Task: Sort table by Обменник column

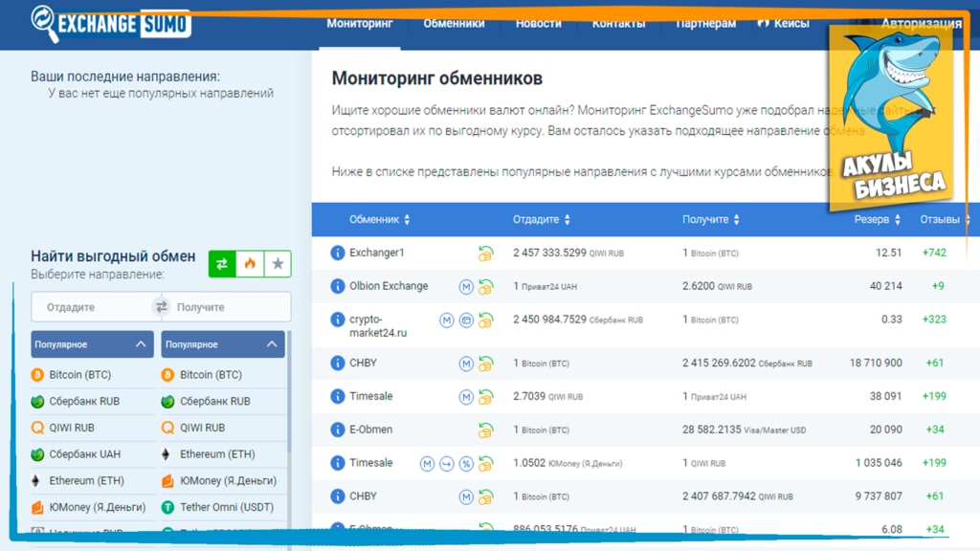Action: point(379,219)
